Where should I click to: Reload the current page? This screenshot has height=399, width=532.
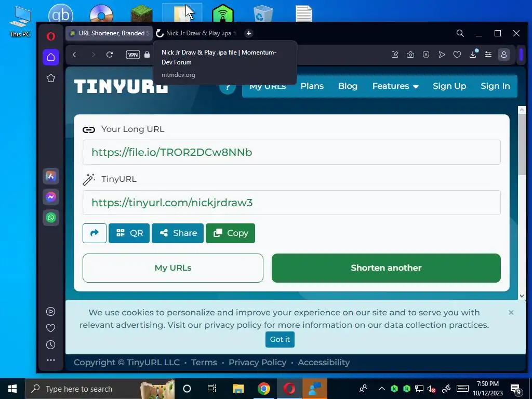pyautogui.click(x=109, y=55)
